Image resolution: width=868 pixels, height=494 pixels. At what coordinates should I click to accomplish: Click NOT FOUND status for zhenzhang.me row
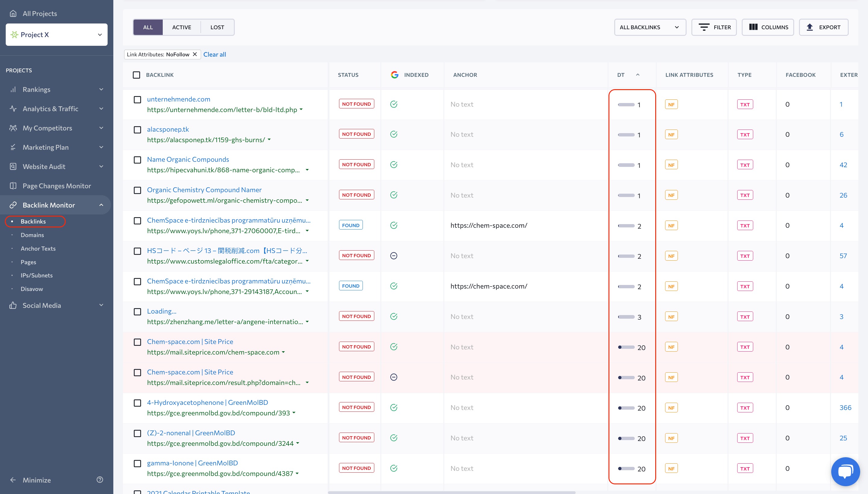[357, 316]
